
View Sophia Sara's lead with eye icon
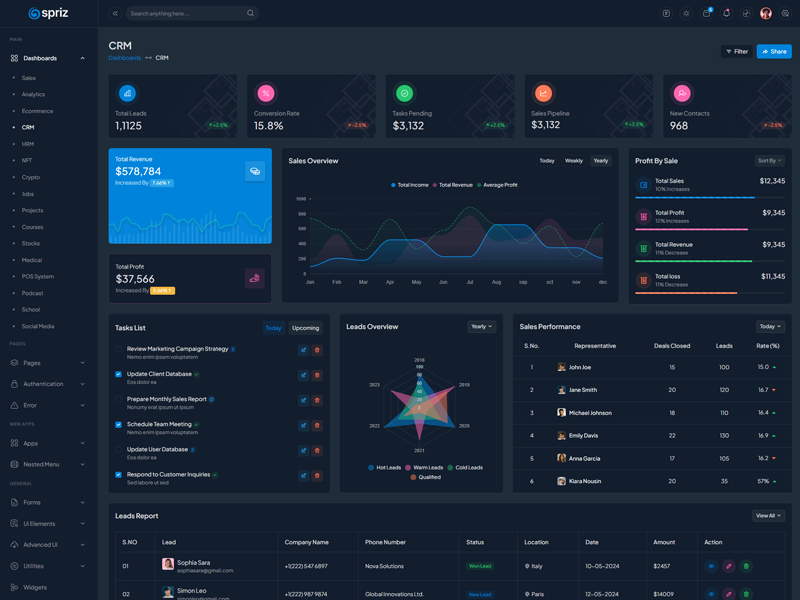(711, 566)
